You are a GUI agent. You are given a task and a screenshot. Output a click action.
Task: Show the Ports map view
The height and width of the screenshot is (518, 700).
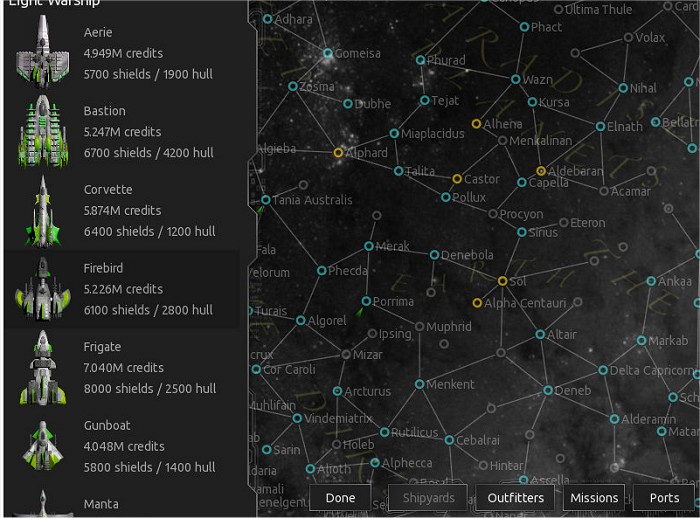click(x=664, y=497)
